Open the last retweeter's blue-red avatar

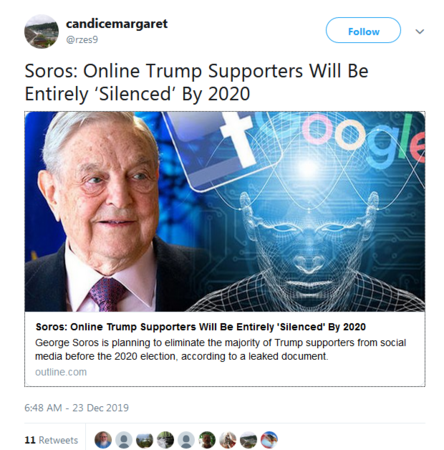[269, 440]
